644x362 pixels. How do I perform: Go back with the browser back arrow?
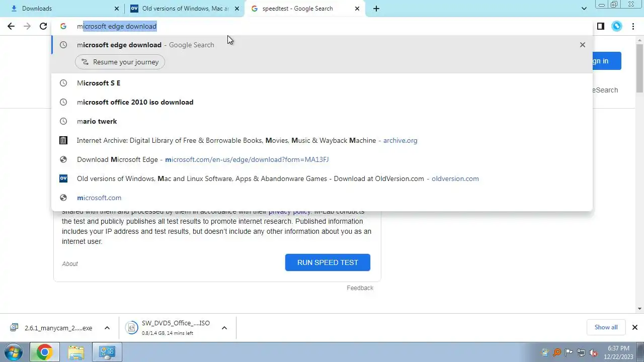pyautogui.click(x=11, y=26)
